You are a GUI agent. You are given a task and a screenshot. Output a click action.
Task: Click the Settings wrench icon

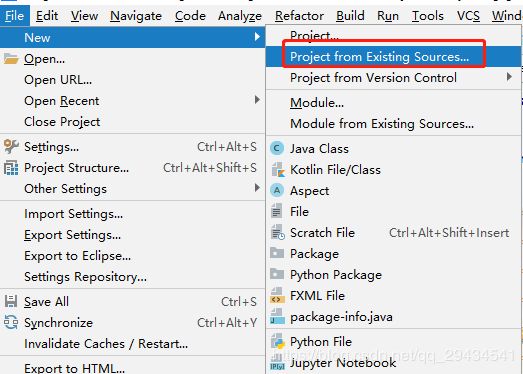[x=11, y=146]
